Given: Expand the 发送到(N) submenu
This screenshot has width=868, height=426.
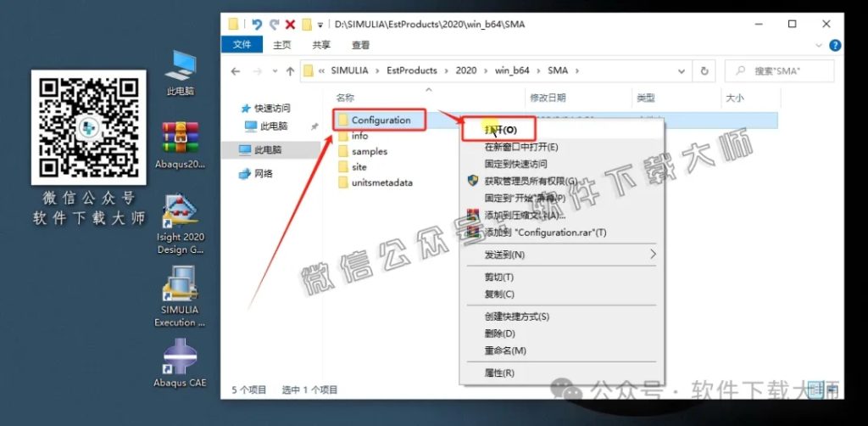Looking at the screenshot, I should coord(562,255).
